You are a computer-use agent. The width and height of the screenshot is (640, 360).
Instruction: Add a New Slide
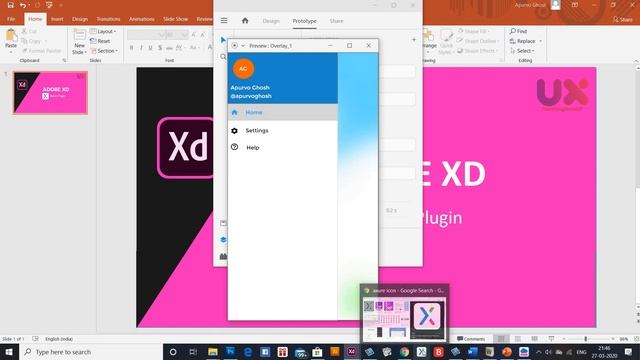(x=80, y=42)
